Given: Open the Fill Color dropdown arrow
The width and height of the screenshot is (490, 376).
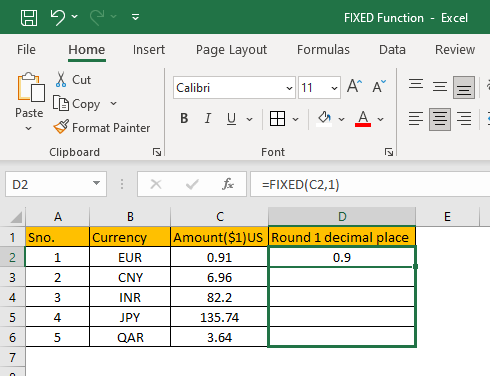Looking at the screenshot, I should click(x=342, y=119).
